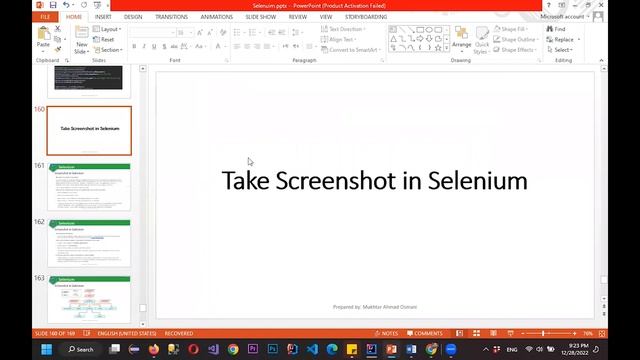Open the font size combo box

185,33
